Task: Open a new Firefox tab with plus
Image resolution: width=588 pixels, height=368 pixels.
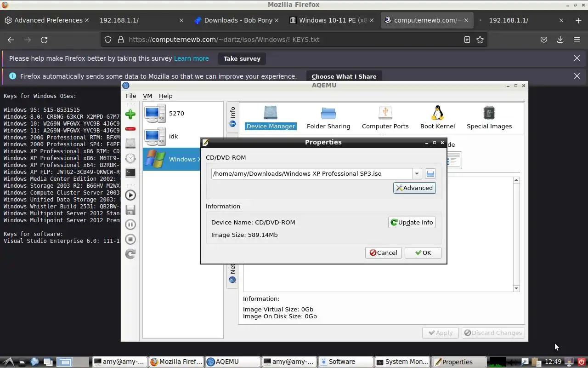Action: coord(578,20)
